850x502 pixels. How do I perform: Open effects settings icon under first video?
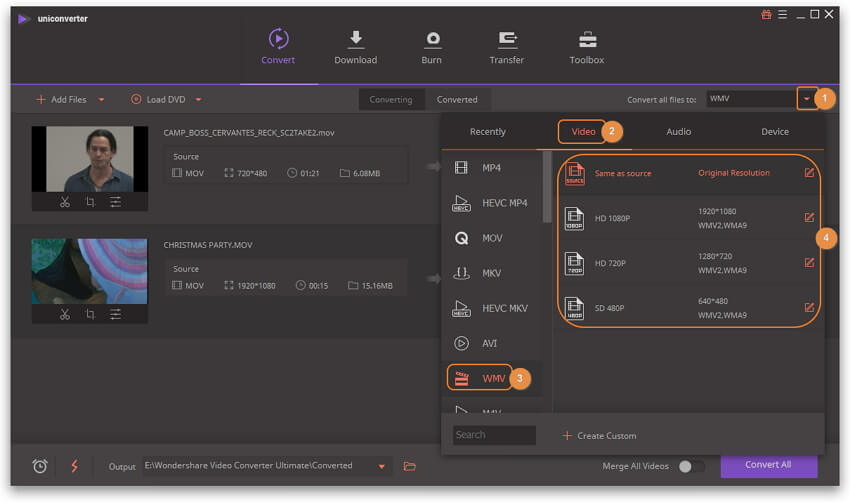[116, 202]
